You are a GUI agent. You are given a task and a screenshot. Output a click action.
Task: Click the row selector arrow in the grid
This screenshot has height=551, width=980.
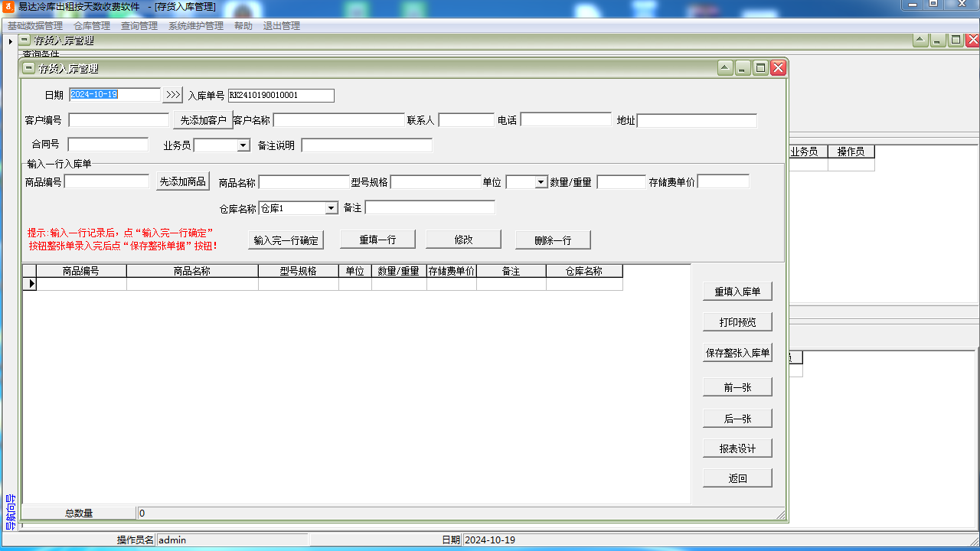[x=31, y=284]
